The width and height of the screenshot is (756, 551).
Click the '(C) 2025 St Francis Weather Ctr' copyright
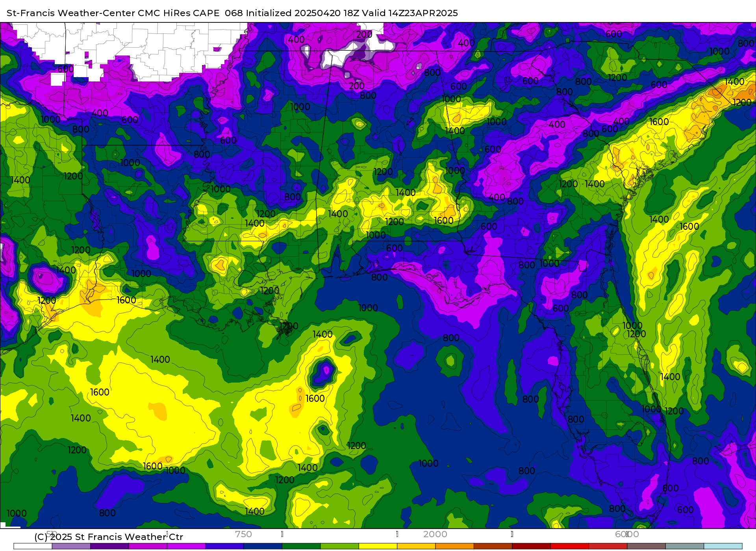109,537
